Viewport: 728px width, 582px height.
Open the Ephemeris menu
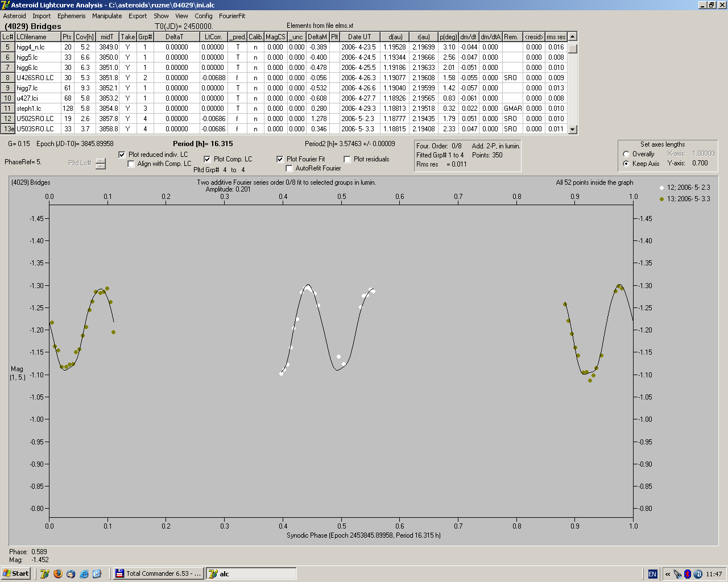coord(71,16)
